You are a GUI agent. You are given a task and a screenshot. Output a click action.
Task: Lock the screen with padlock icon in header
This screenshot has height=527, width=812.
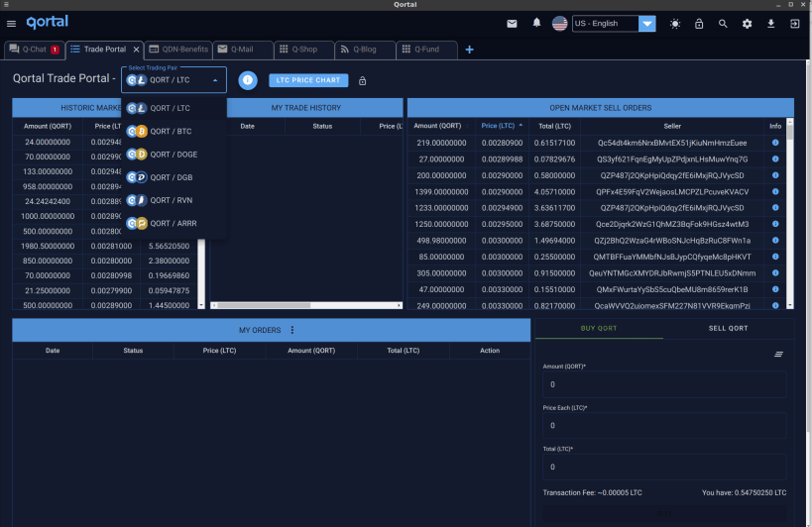tap(699, 24)
